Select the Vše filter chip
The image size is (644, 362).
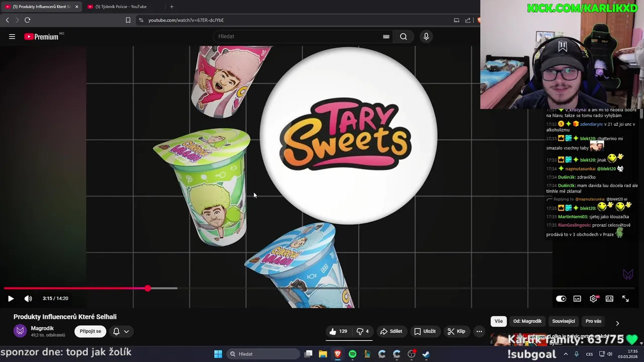[x=499, y=321]
